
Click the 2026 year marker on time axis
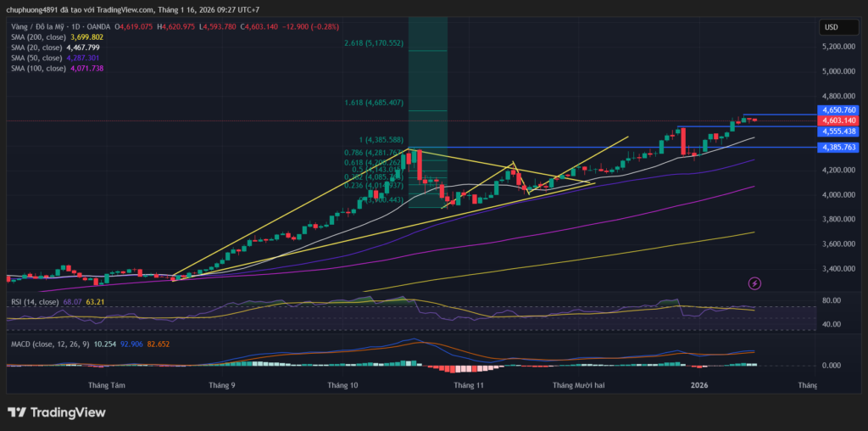(699, 385)
